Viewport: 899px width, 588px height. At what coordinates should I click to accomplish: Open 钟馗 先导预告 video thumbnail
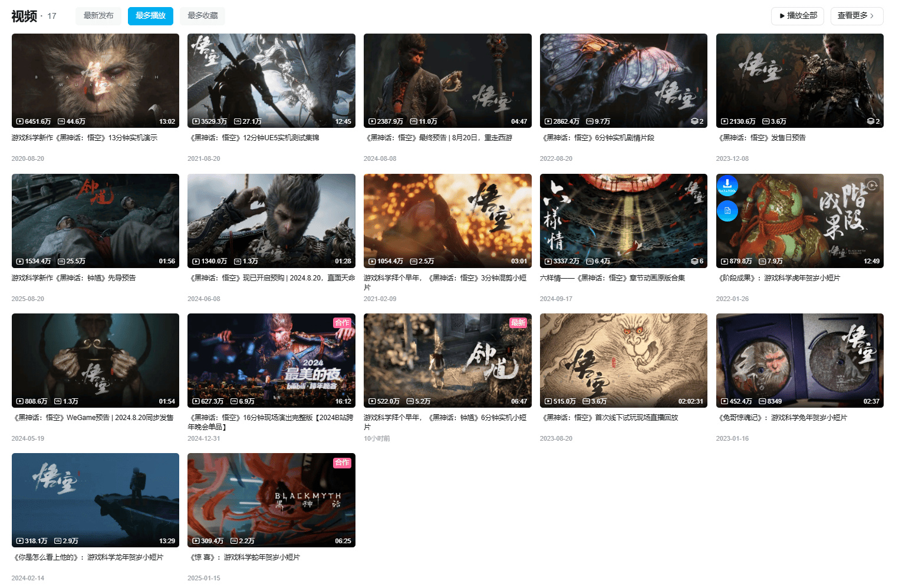[x=96, y=220]
